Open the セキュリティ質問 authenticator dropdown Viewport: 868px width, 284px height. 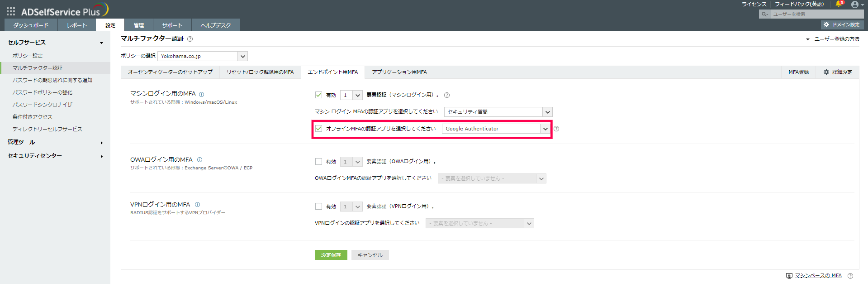coord(498,112)
